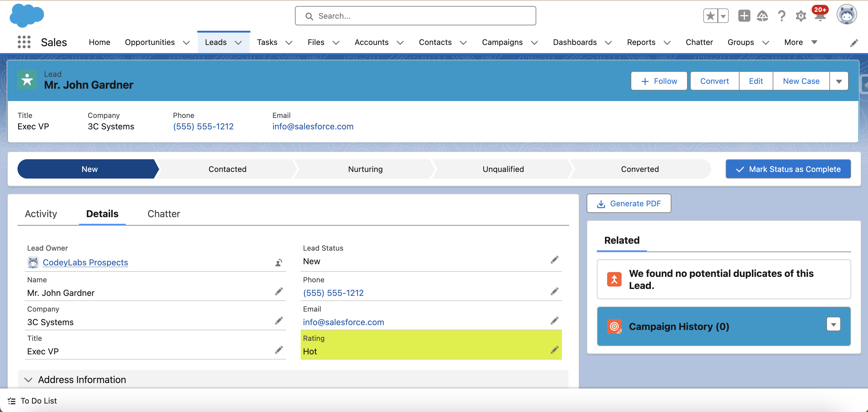The height and width of the screenshot is (412, 868).
Task: Edit the Email field pencil icon
Action: coord(554,321)
